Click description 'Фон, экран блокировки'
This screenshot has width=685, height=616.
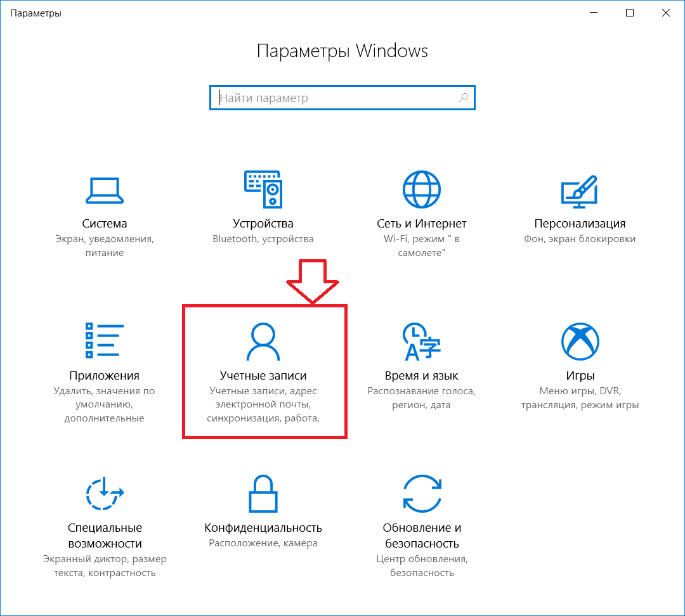(x=580, y=239)
